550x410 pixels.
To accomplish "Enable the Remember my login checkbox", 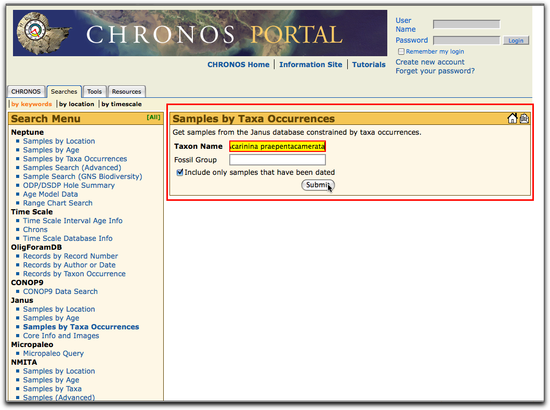I will click(401, 52).
